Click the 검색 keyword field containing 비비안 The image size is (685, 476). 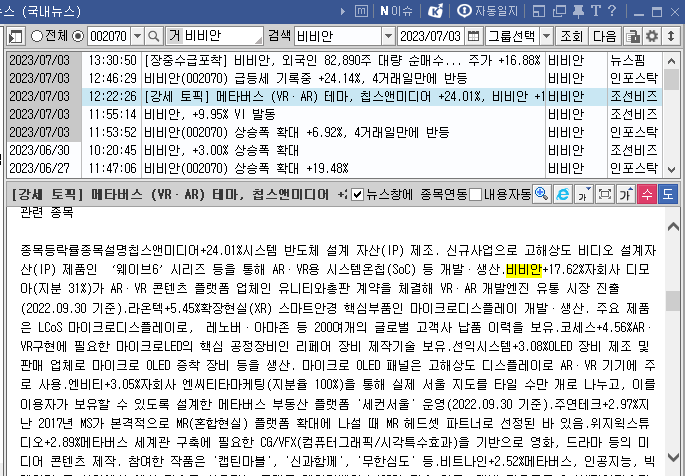339,36
